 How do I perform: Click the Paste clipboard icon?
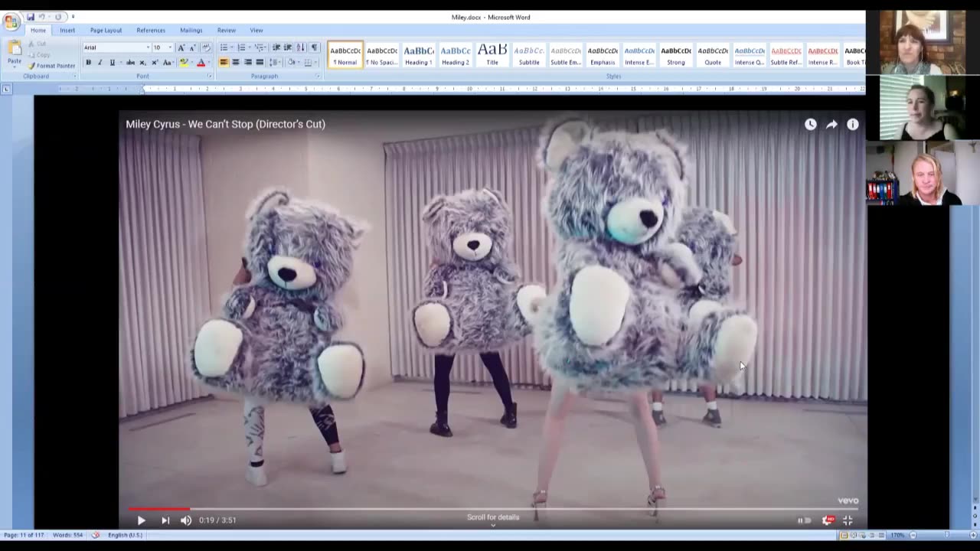[x=15, y=48]
